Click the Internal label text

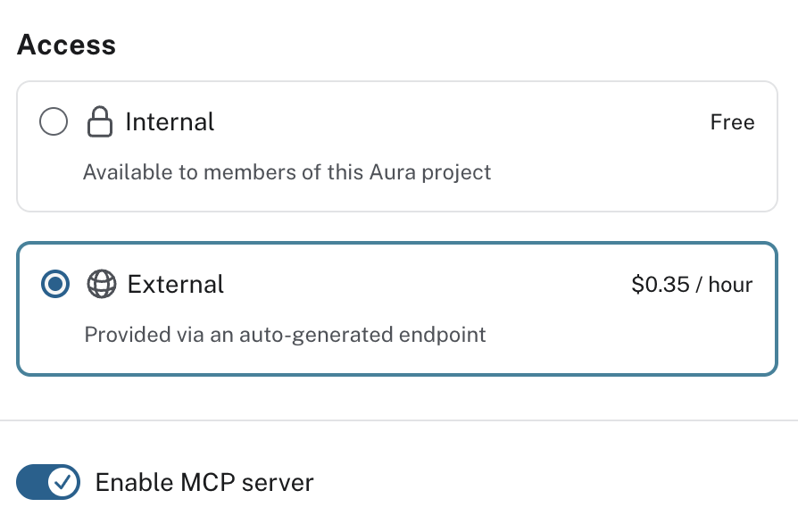click(x=170, y=121)
